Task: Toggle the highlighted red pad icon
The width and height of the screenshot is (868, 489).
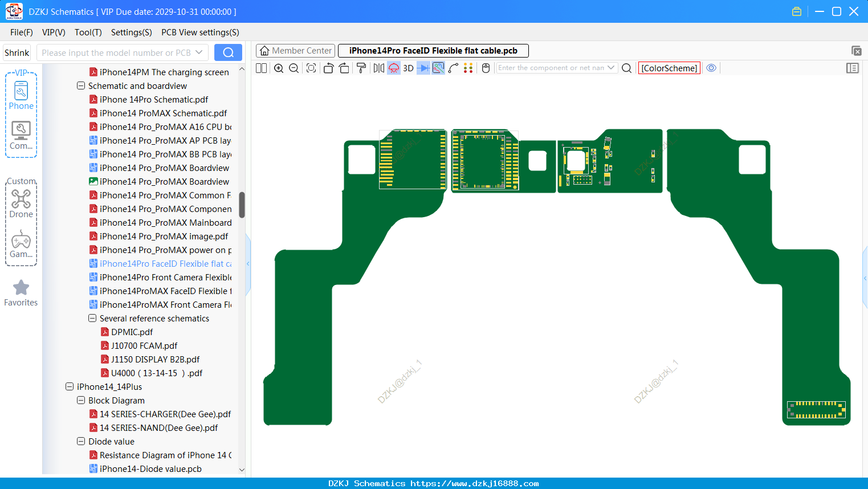Action: pyautogui.click(x=394, y=68)
